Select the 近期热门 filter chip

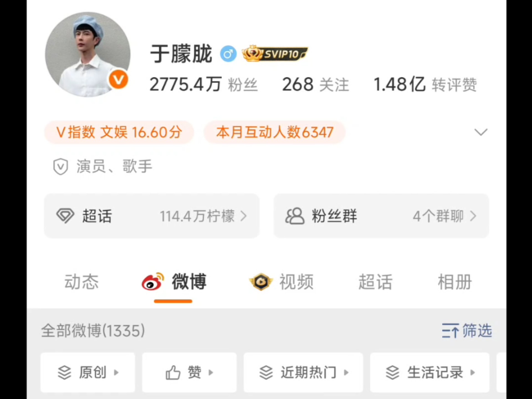pyautogui.click(x=303, y=372)
